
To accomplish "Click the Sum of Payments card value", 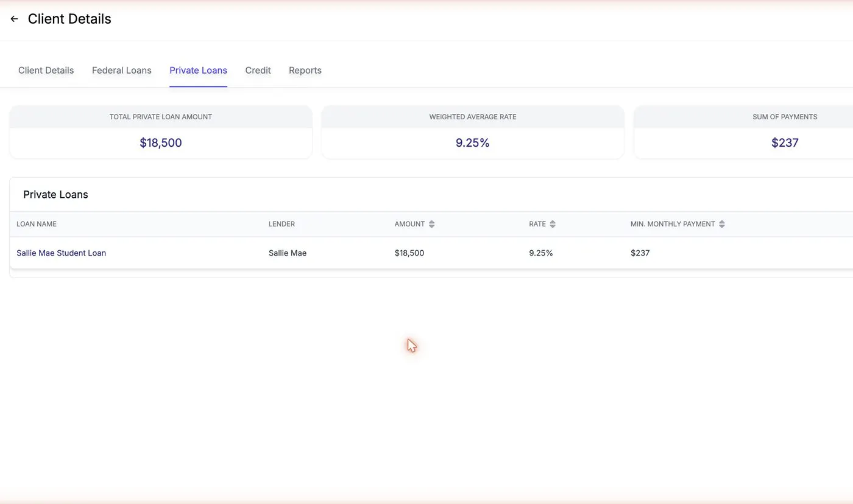I will click(x=785, y=143).
